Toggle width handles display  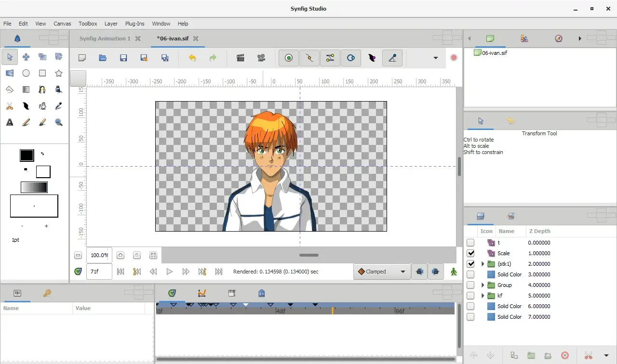372,58
